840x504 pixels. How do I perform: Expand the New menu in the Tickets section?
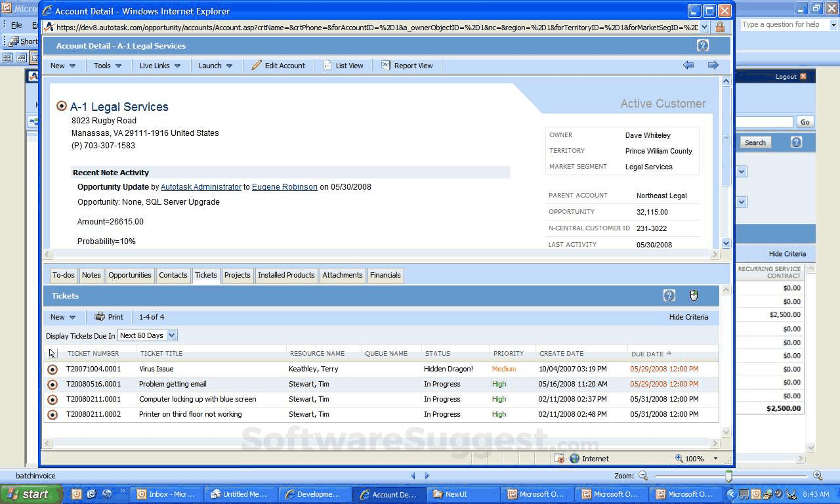pos(63,317)
